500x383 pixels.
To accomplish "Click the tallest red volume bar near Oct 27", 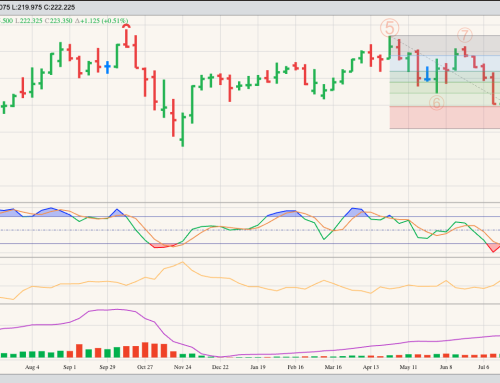I will 145,350.
